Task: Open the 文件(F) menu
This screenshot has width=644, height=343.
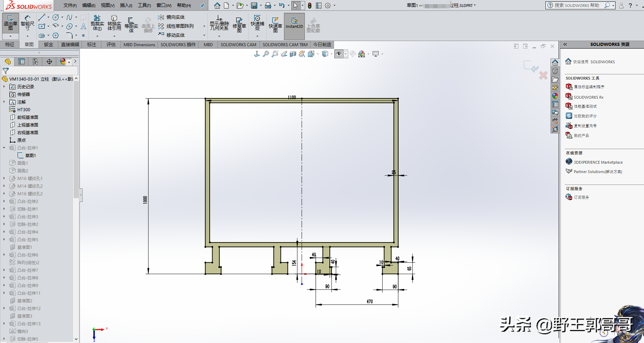Action: coord(70,6)
